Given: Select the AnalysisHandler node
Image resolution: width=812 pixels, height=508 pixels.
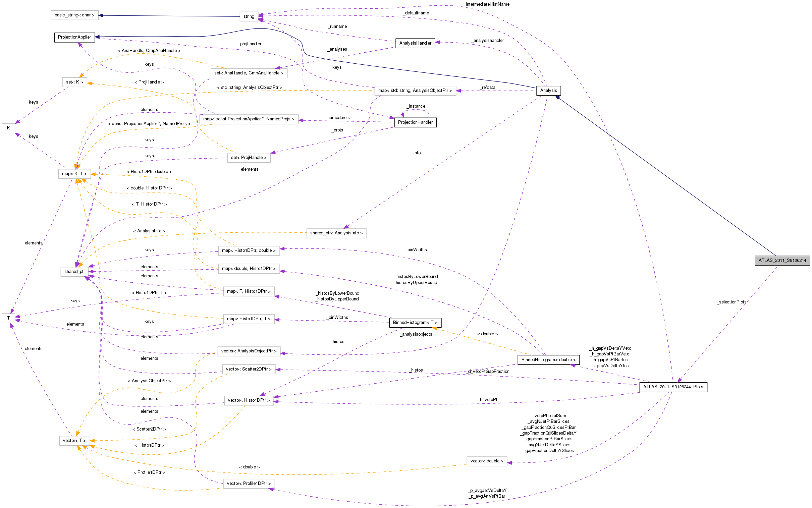Looking at the screenshot, I should click(415, 43).
